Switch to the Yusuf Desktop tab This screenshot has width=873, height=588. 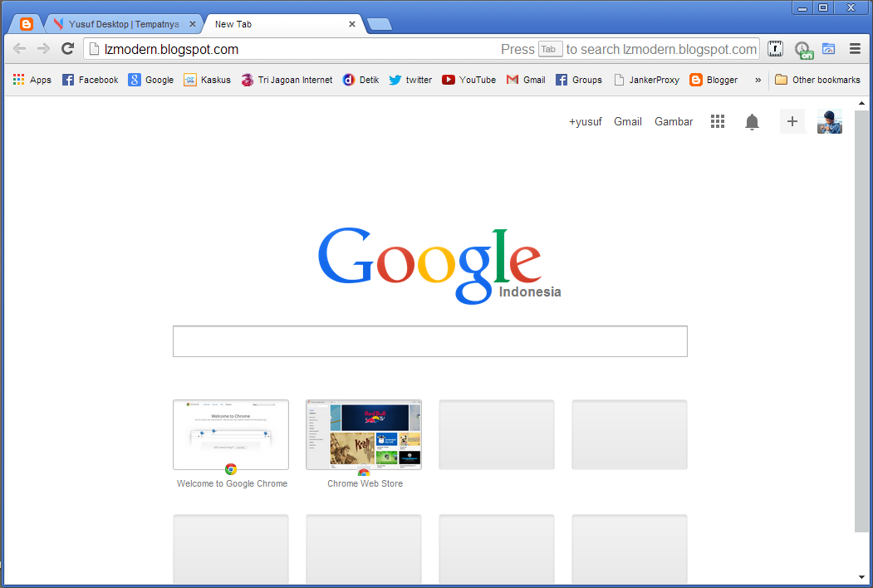pyautogui.click(x=124, y=24)
